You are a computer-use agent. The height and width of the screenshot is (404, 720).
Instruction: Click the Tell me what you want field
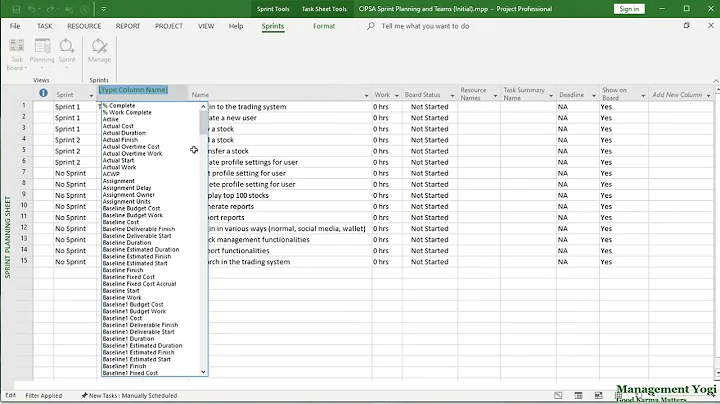click(x=425, y=26)
